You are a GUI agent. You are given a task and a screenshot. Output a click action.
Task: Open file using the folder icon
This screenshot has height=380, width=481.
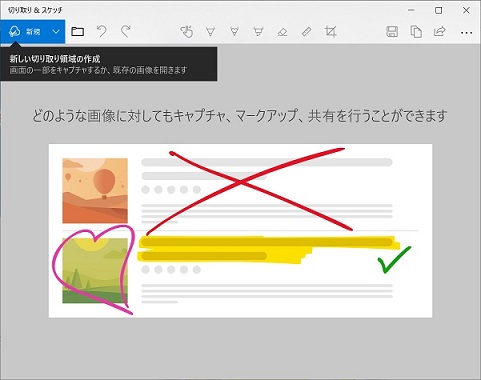[77, 32]
